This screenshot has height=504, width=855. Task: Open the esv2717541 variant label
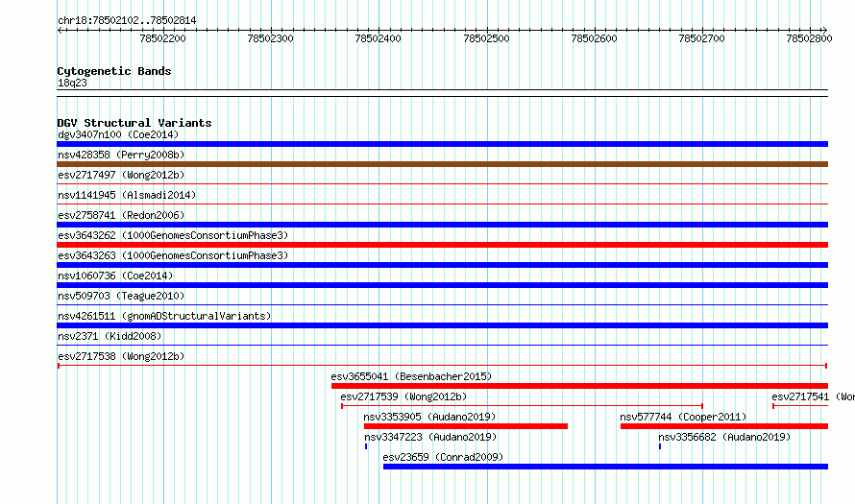pos(813,396)
